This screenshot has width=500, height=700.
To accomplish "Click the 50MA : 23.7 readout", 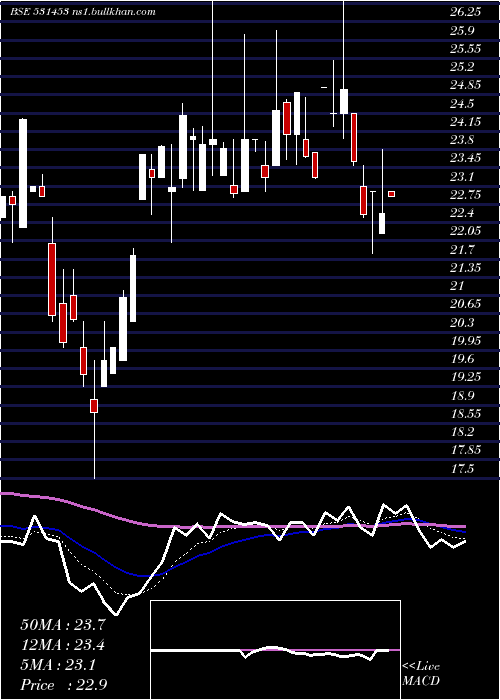I will point(63,625).
